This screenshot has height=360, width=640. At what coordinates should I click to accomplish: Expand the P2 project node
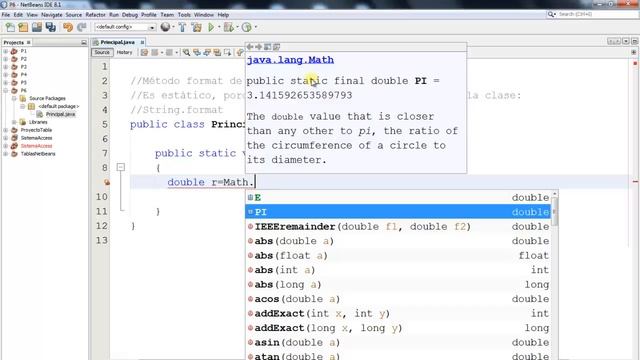(6, 59)
